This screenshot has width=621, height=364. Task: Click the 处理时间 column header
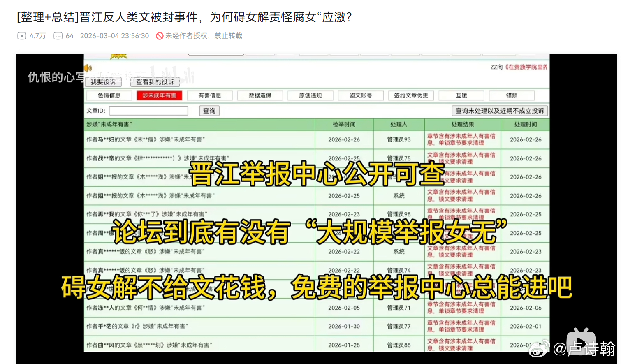pos(526,124)
